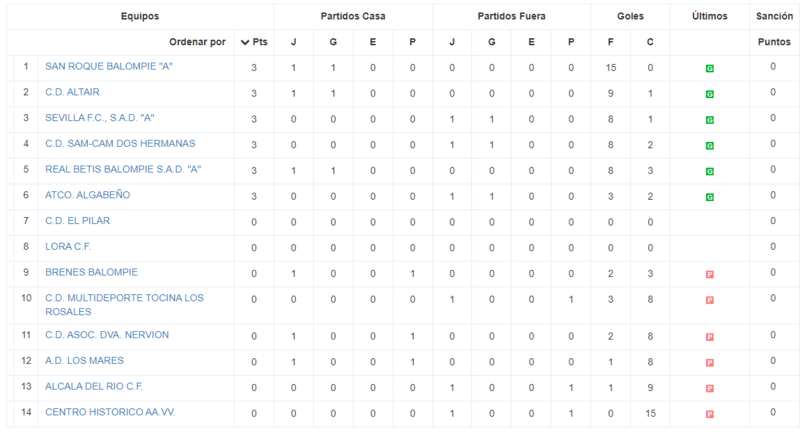Screen dimensions: 800x439
Task: Click the red P icon in the A.D. Los Mares row
Action: tap(709, 363)
